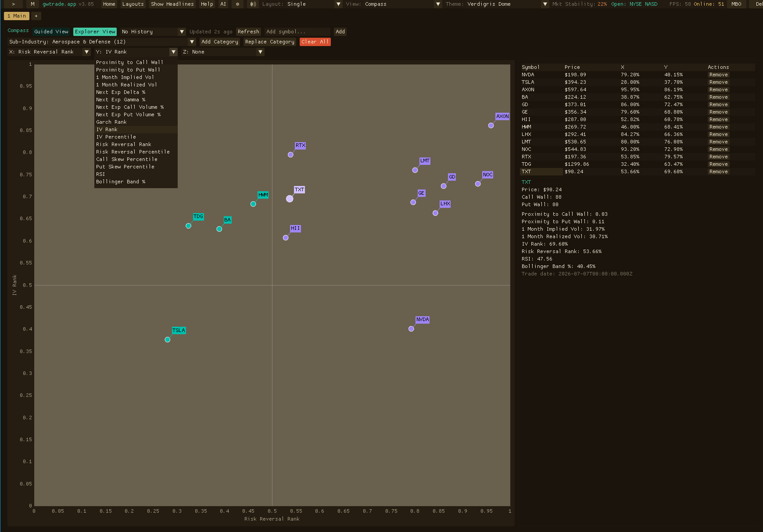
Task: Remove TSLA from the table
Action: tap(718, 82)
